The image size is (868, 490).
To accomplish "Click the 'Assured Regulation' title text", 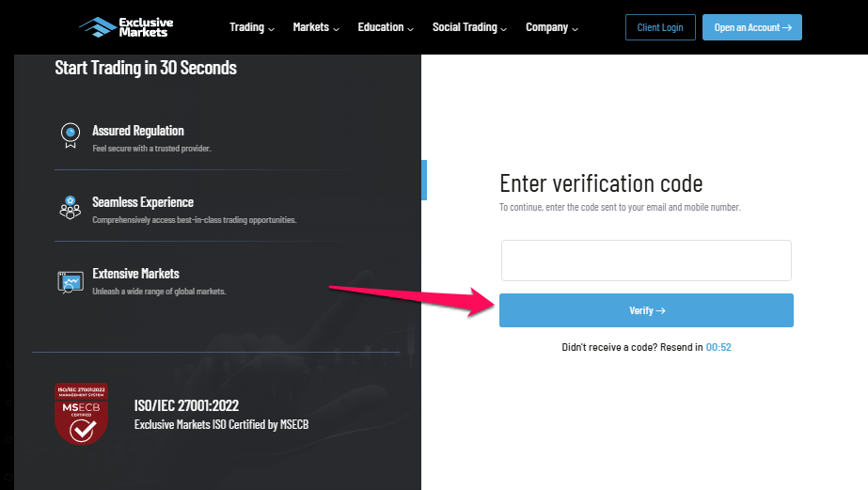I will coord(138,131).
